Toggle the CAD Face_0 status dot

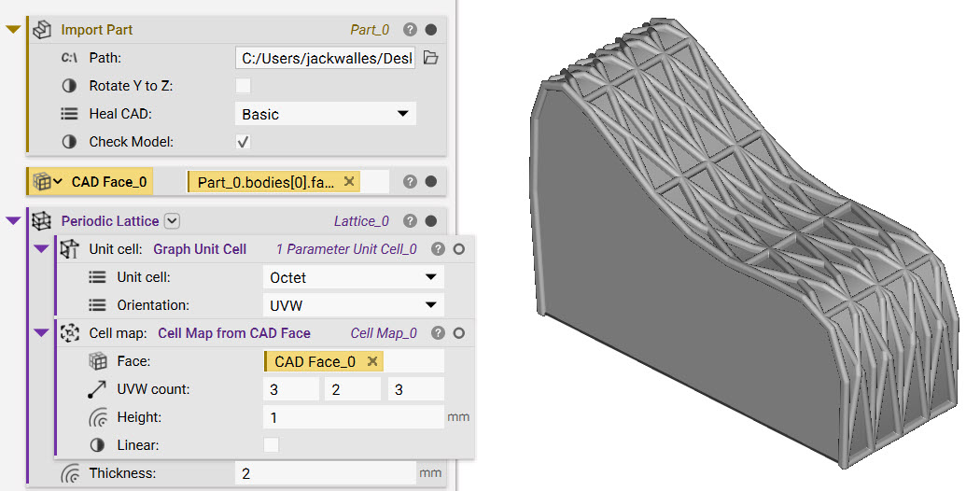point(430,181)
